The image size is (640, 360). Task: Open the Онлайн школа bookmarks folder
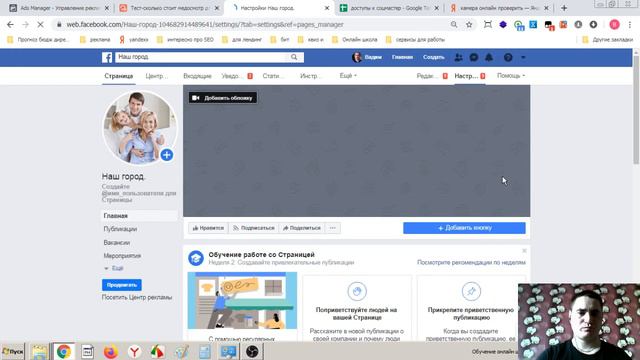[x=354, y=40]
